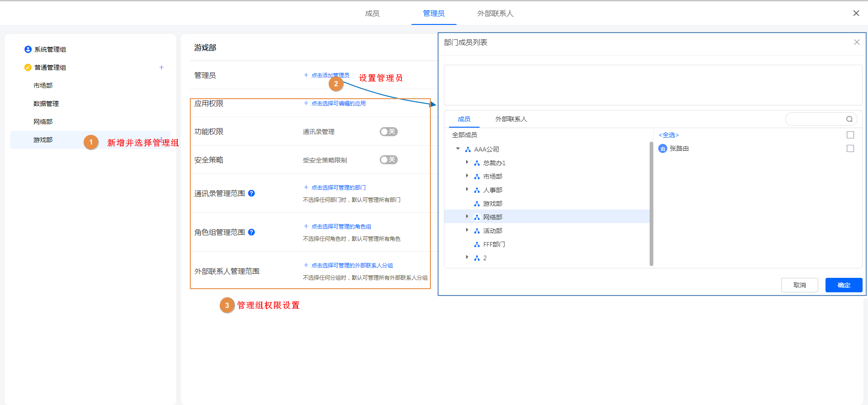Image resolution: width=868 pixels, height=405 pixels.
Task: Expand the 总裁办1 department node
Action: pos(467,162)
